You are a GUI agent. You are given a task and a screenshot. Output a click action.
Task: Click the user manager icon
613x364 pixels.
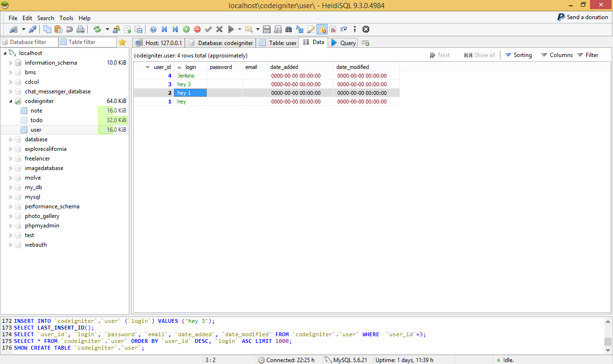pyautogui.click(x=116, y=29)
